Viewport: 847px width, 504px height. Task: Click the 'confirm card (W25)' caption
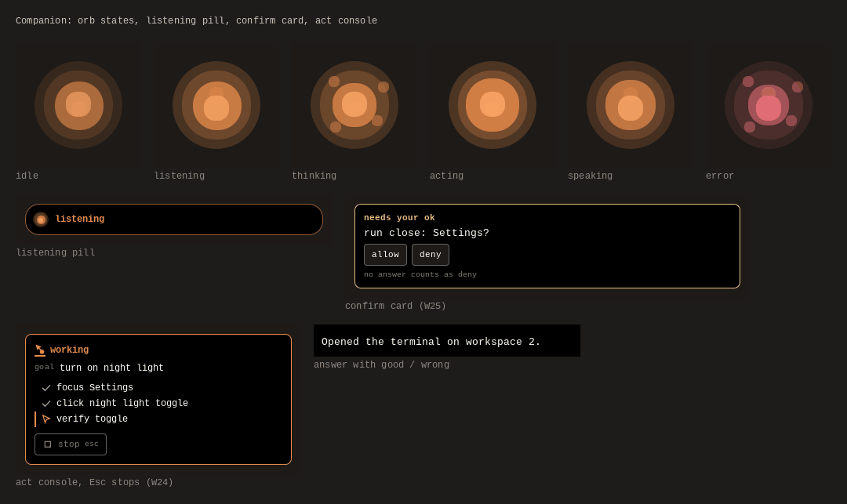[x=395, y=306]
